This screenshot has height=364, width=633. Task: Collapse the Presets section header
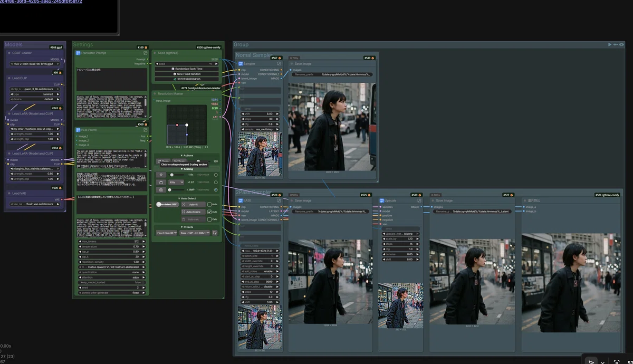[x=186, y=227]
